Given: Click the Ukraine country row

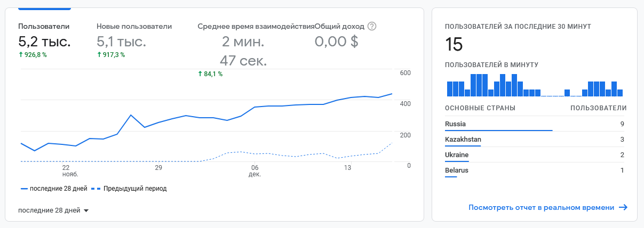Looking at the screenshot, I should pyautogui.click(x=536, y=155).
